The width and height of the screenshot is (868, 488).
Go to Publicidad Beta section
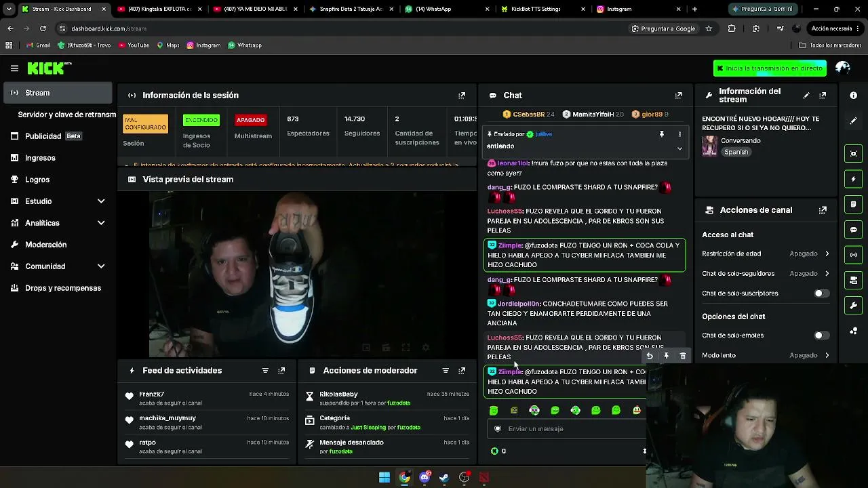pyautogui.click(x=58, y=136)
